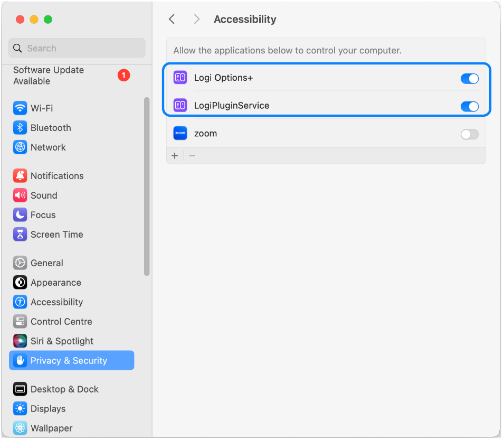Select the Focus moon icon

(x=20, y=215)
